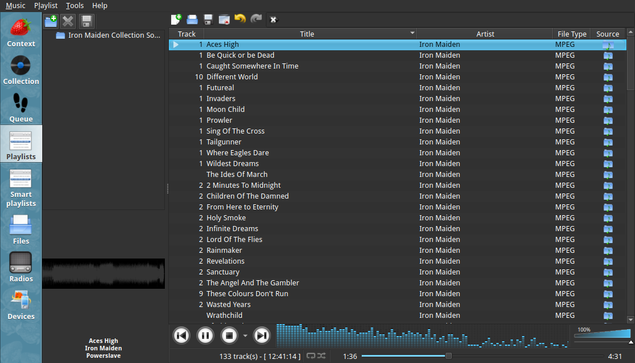The height and width of the screenshot is (363, 635).
Task: Click the playlist scrollbar down arrow
Action: [x=630, y=319]
